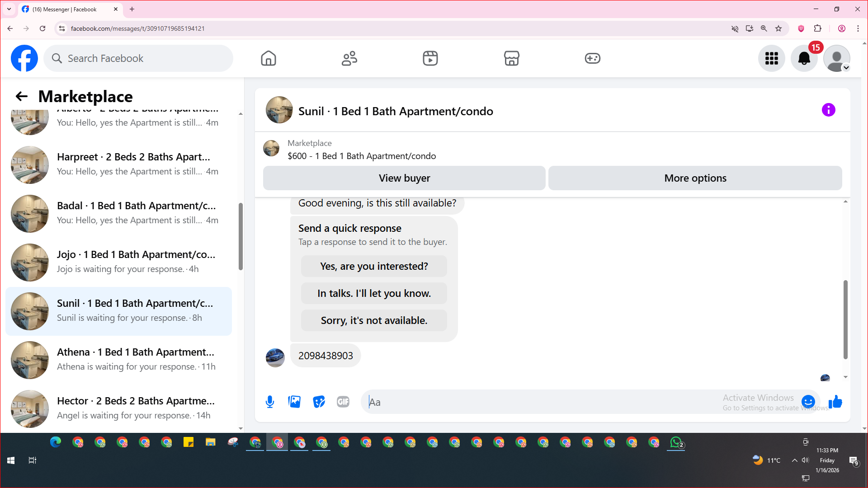Open the Marketplace tab in top navigation
Screen dimensions: 868x488
pos(511,58)
